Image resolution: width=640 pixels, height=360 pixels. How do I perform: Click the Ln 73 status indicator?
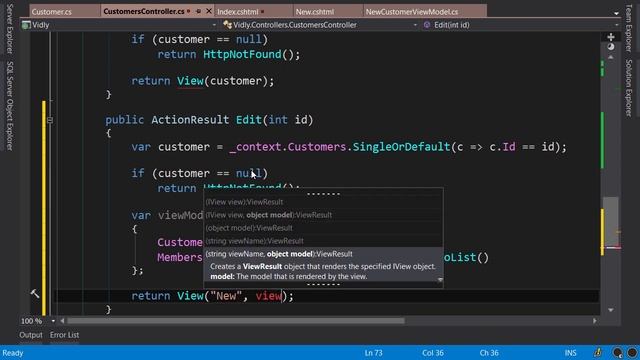373,353
